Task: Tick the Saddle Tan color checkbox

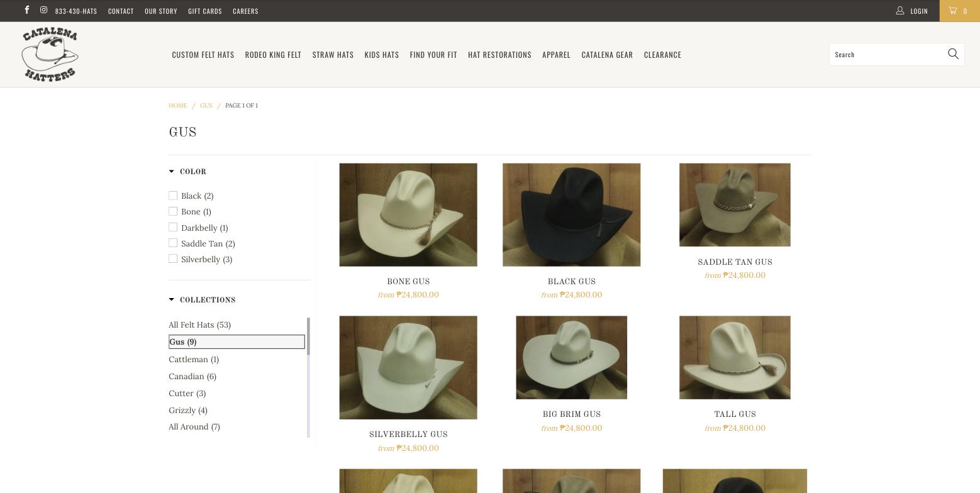Action: pos(173,243)
